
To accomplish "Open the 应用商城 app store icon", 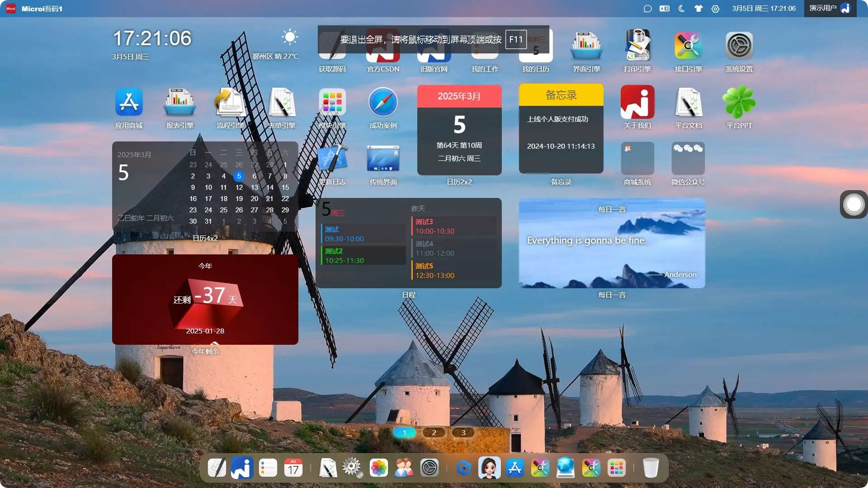I will click(x=129, y=102).
